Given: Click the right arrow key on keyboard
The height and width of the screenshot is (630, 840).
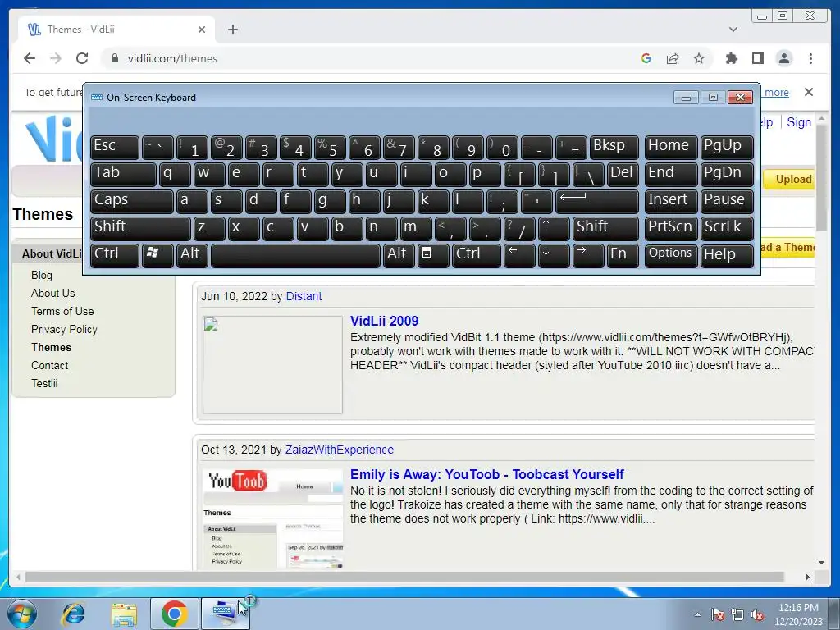Looking at the screenshot, I should [x=587, y=254].
